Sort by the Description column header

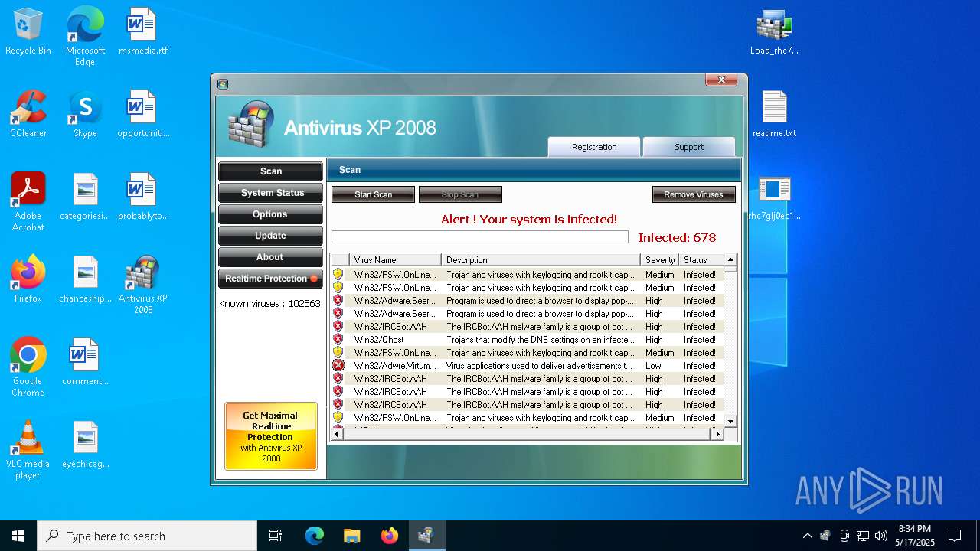pyautogui.click(x=541, y=260)
